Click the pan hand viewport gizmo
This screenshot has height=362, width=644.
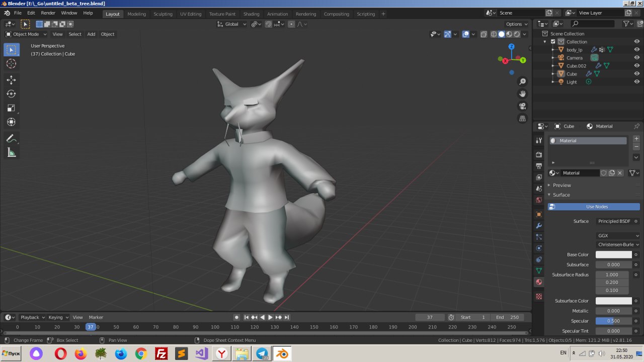click(x=522, y=94)
